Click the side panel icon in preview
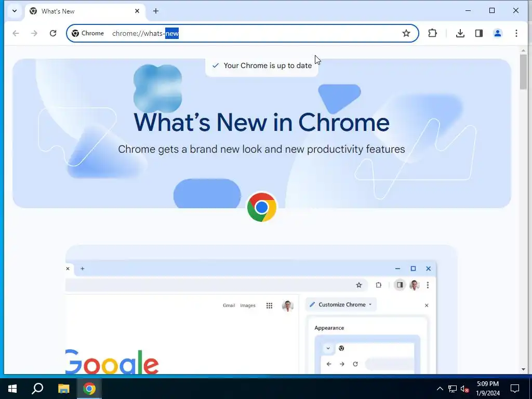 point(400,285)
